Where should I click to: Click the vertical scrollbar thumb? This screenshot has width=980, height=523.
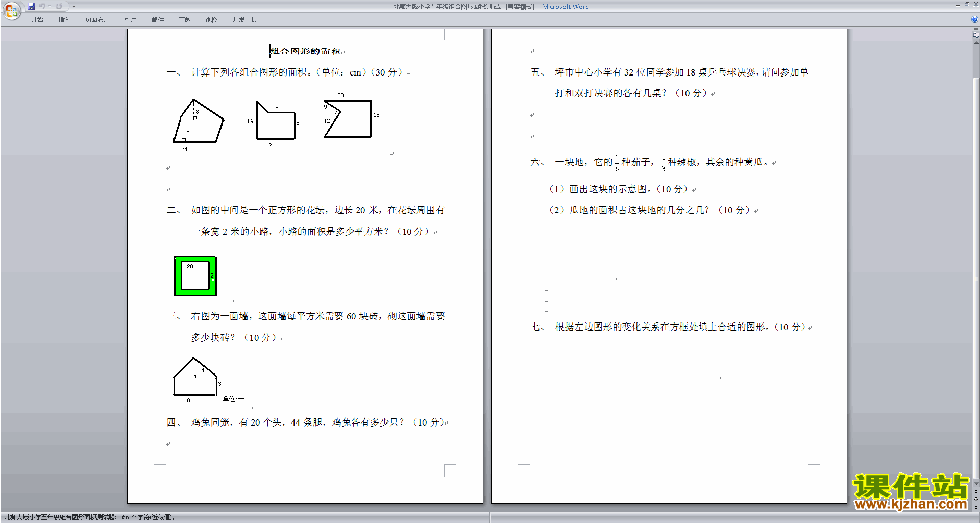[976, 278]
